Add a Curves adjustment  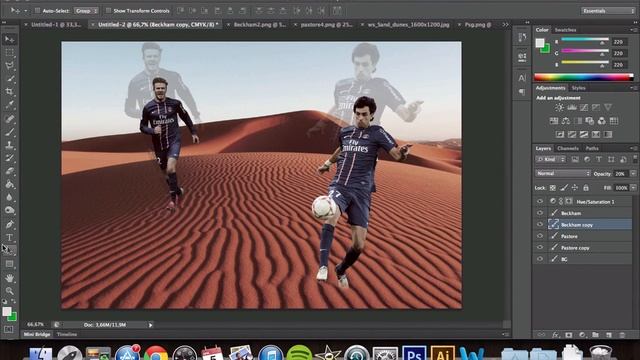[x=584, y=107]
